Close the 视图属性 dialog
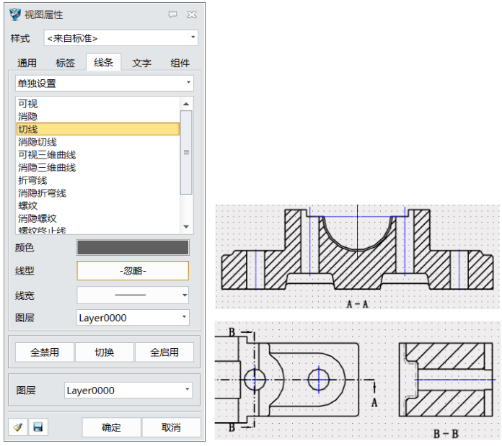Viewport: 502px width, 446px height. coord(192,14)
